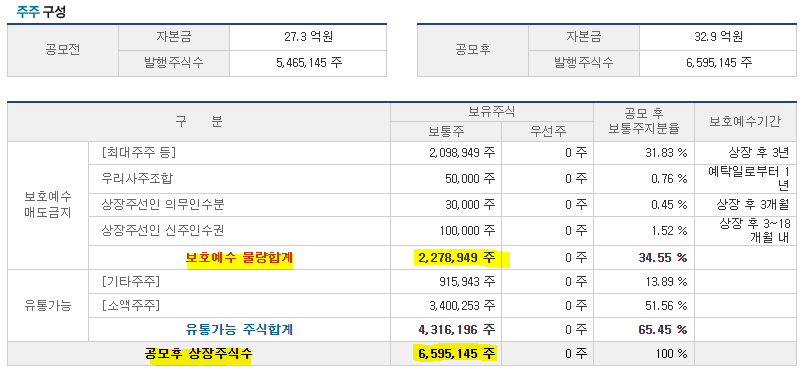Screen dimensions: 807x370
Task: Click the 구 분 column header
Action: 199,122
